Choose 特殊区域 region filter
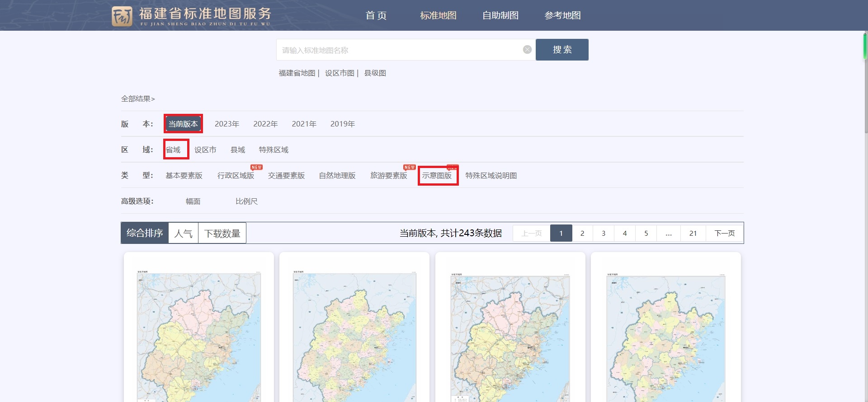This screenshot has height=402, width=868. coord(274,150)
